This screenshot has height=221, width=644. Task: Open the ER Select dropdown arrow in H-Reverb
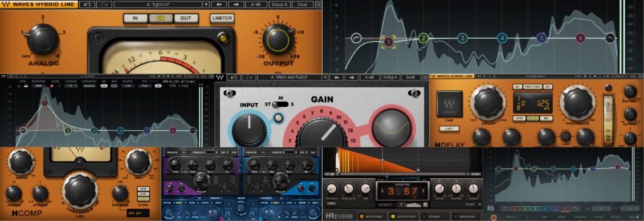click(425, 204)
